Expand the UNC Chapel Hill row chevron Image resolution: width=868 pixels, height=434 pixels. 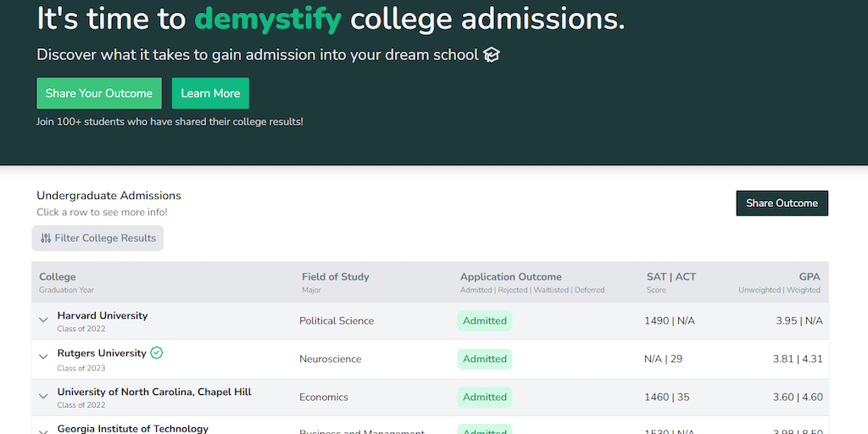pos(43,396)
